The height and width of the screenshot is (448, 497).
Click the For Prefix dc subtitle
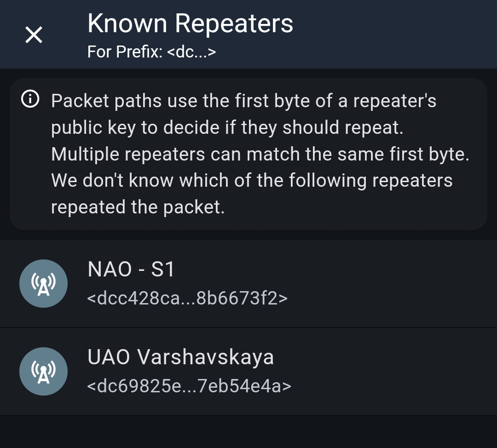(151, 52)
